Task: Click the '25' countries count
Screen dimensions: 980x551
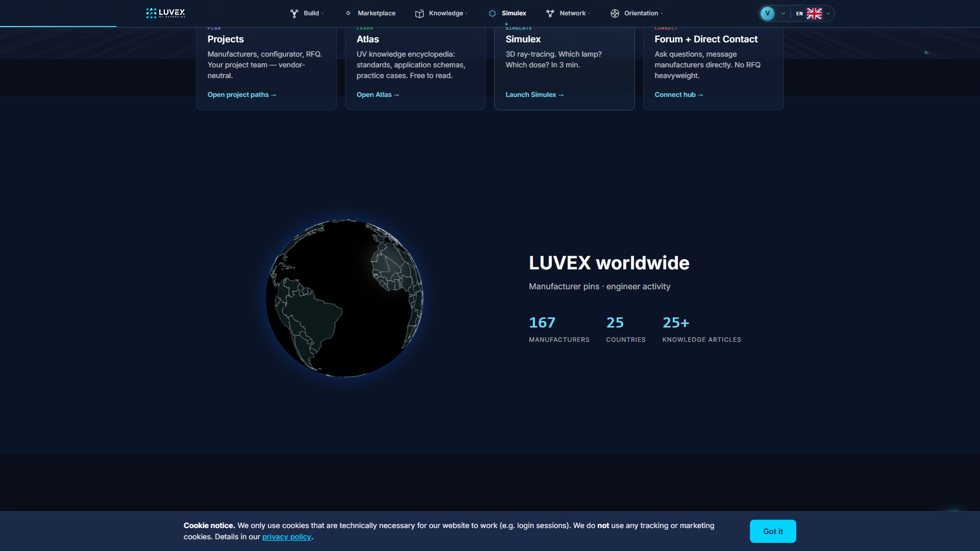Action: pos(615,322)
